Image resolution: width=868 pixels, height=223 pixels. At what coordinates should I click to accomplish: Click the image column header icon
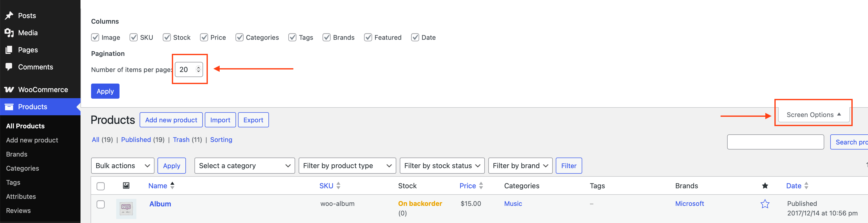click(x=126, y=185)
